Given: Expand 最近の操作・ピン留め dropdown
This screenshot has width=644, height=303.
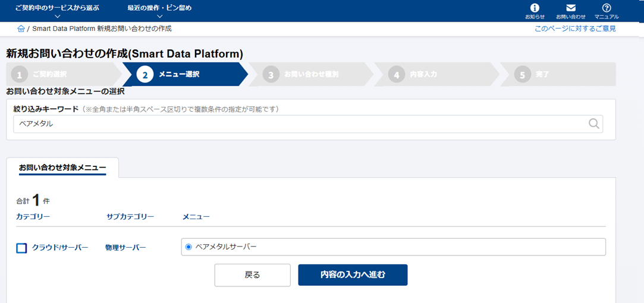Looking at the screenshot, I should (x=159, y=12).
